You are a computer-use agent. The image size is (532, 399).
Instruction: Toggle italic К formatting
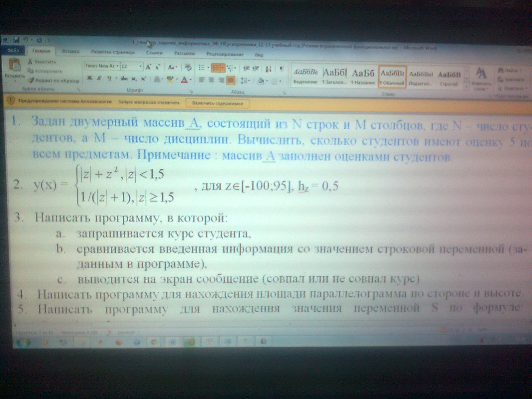tap(99, 79)
